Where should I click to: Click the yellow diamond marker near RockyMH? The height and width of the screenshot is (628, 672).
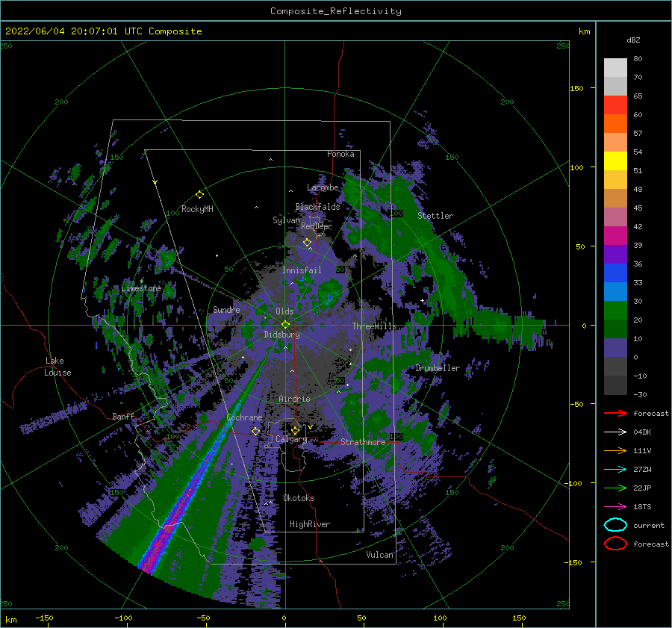coord(199,195)
